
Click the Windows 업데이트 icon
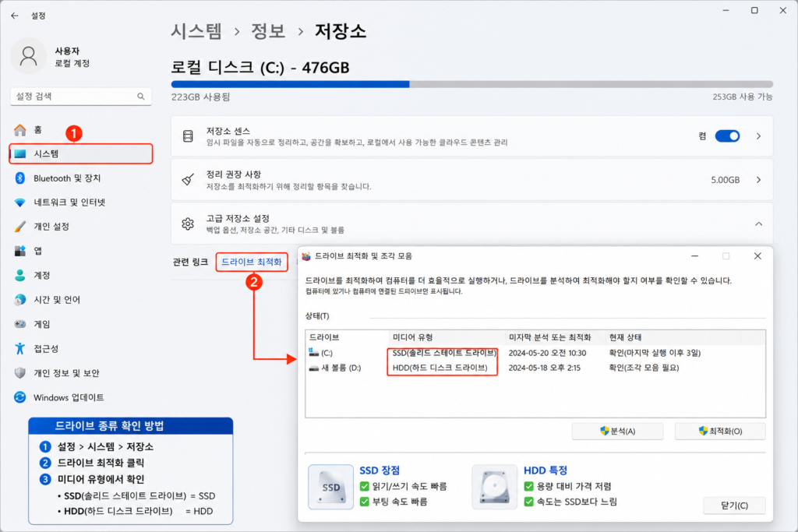[x=19, y=397]
